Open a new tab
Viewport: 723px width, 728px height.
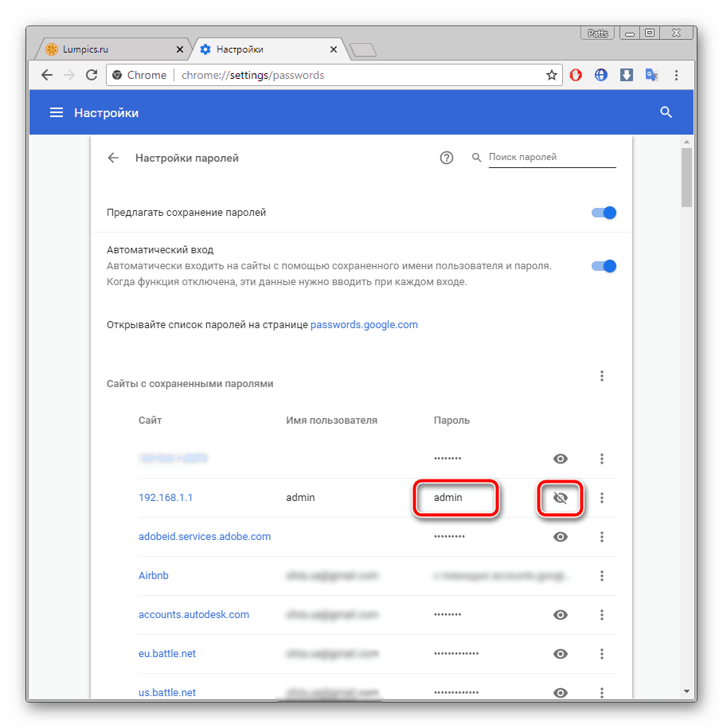pos(363,49)
